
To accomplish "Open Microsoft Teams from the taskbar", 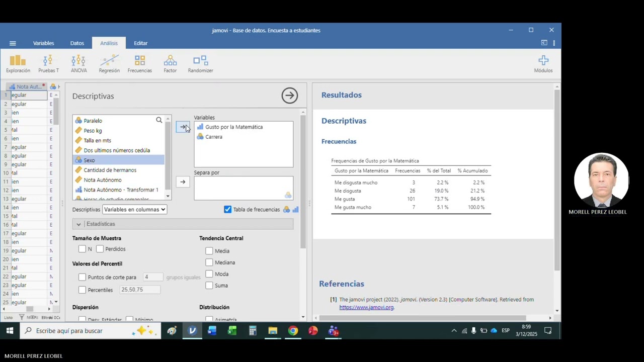I will [x=333, y=331].
